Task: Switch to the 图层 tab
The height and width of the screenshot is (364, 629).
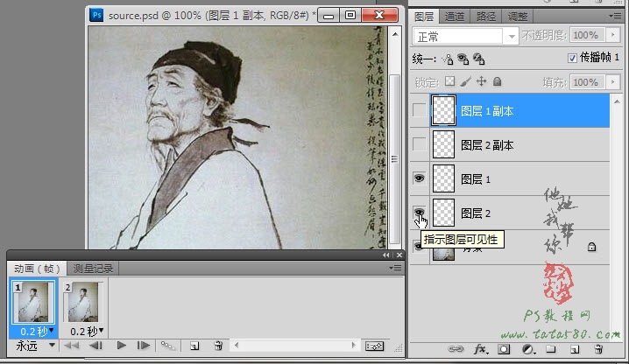Action: point(424,17)
